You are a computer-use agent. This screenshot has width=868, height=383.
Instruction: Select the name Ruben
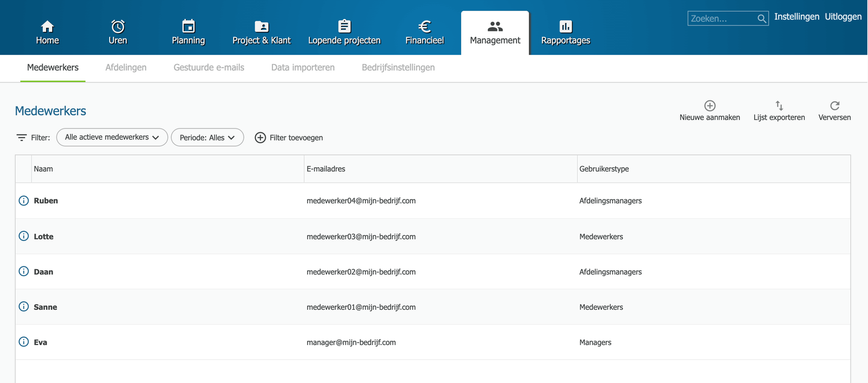46,201
